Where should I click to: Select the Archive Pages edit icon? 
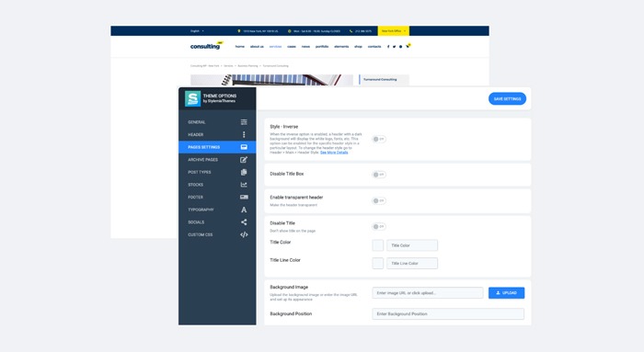tap(244, 160)
